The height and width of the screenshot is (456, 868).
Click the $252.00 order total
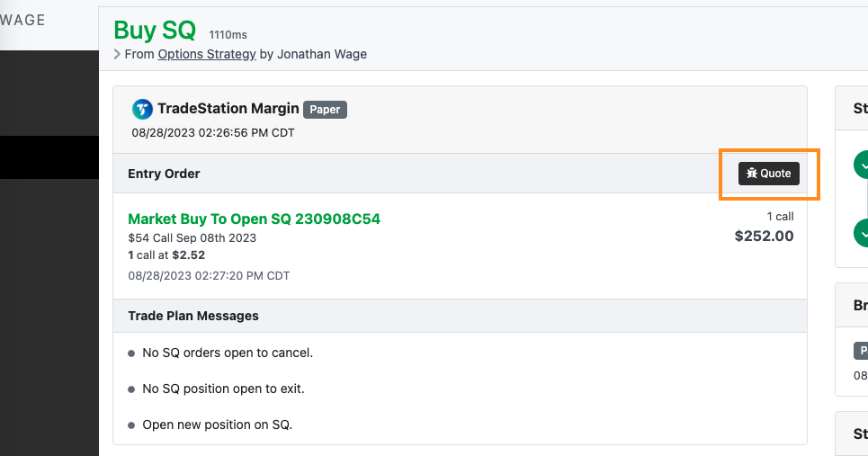(764, 237)
